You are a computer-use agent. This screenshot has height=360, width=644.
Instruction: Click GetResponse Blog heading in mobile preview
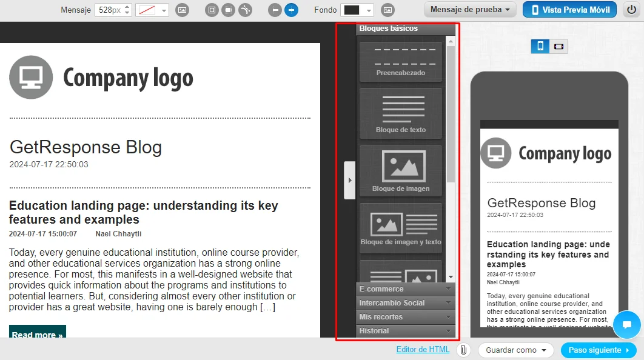pos(542,203)
